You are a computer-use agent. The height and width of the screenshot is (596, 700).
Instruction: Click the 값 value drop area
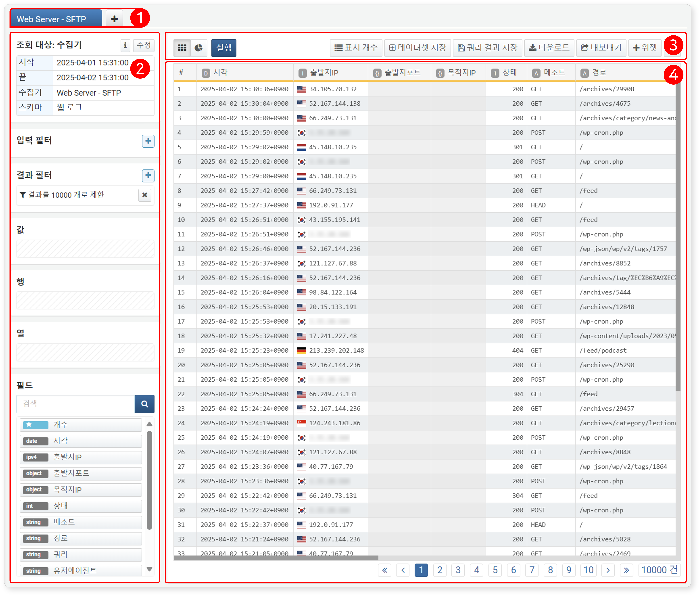point(85,249)
